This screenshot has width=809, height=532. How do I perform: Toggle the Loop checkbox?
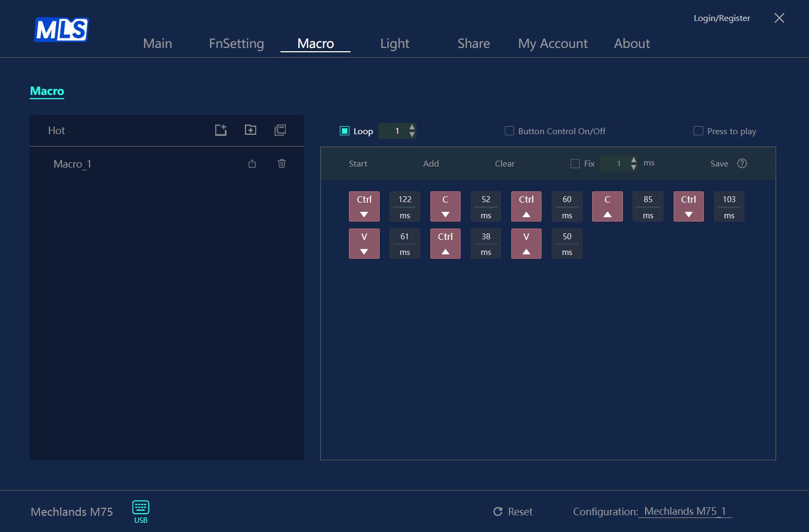(x=345, y=131)
